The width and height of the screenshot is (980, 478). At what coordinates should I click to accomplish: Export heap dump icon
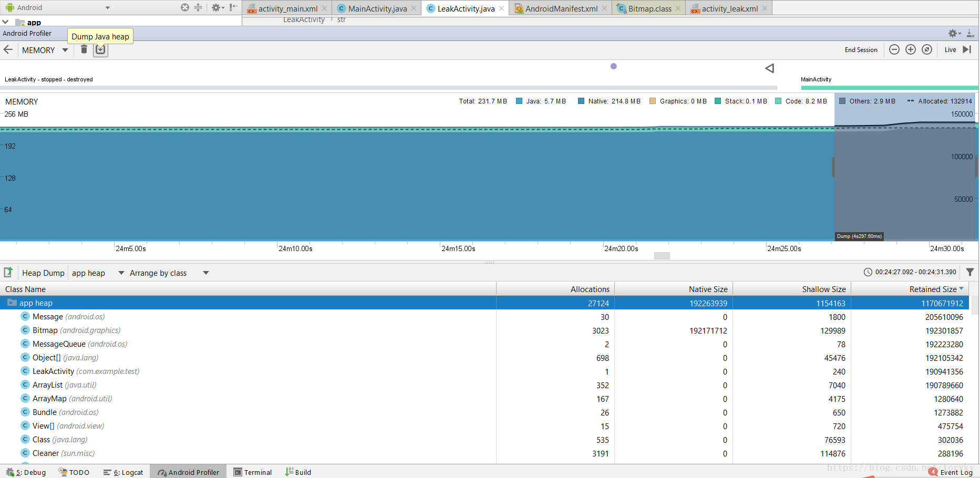pyautogui.click(x=8, y=272)
